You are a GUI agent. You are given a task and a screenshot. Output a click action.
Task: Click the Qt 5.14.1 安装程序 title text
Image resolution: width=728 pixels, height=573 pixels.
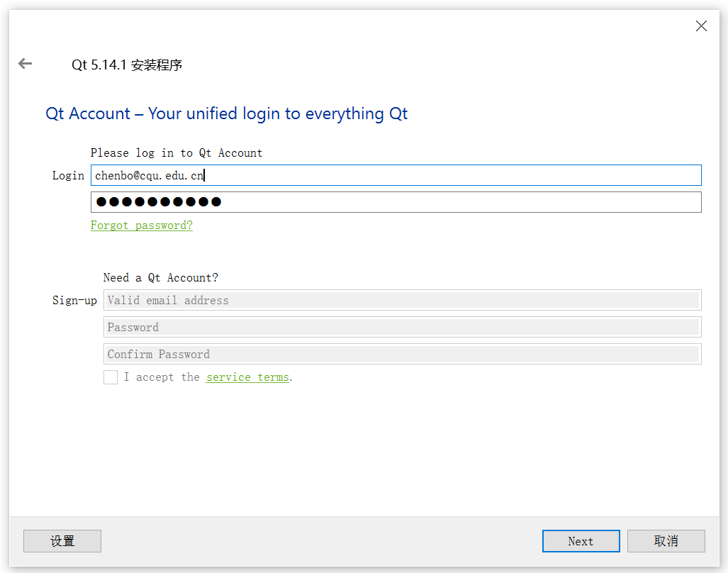(127, 65)
